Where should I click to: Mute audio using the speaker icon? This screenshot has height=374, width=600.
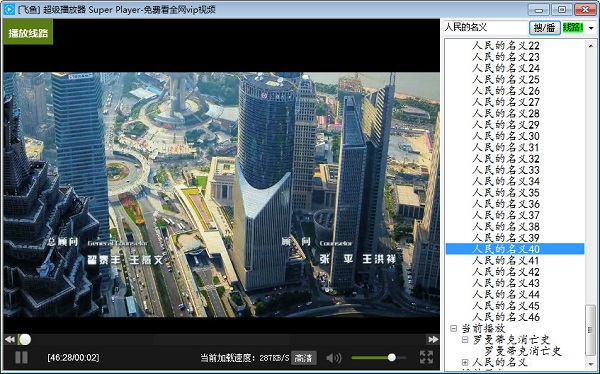pyautogui.click(x=334, y=358)
